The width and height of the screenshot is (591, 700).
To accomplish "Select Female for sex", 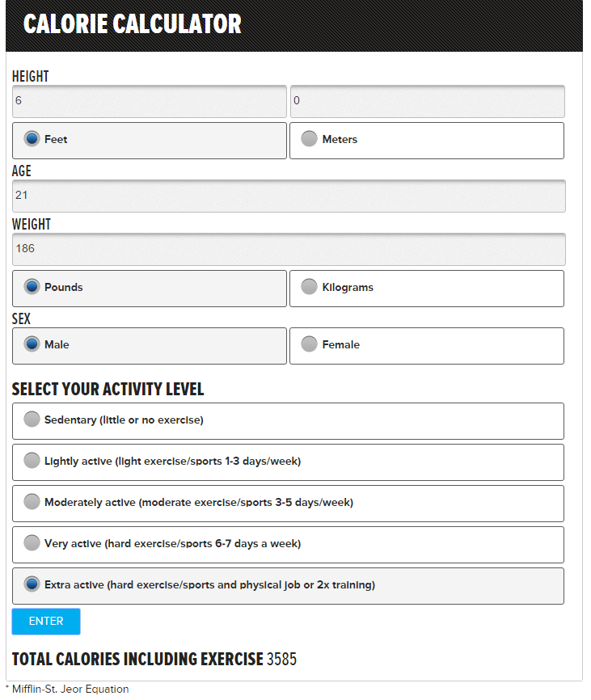I will coord(427,346).
